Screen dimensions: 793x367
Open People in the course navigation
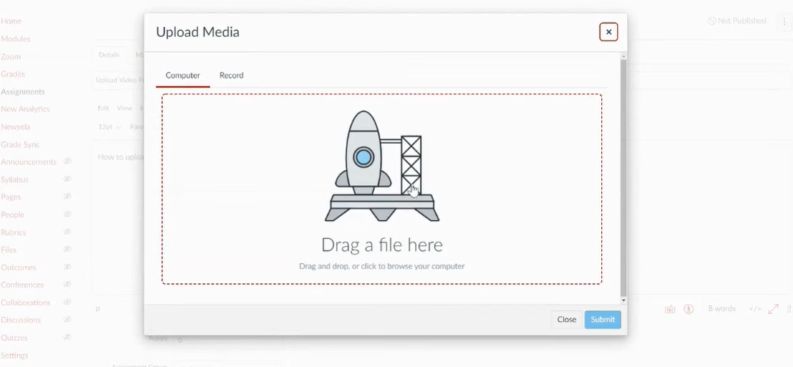pos(13,214)
